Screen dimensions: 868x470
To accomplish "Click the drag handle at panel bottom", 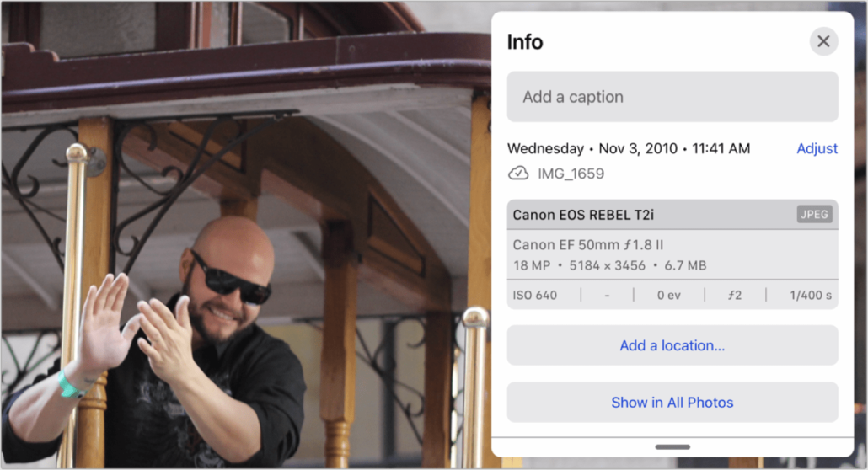I will pos(672,446).
